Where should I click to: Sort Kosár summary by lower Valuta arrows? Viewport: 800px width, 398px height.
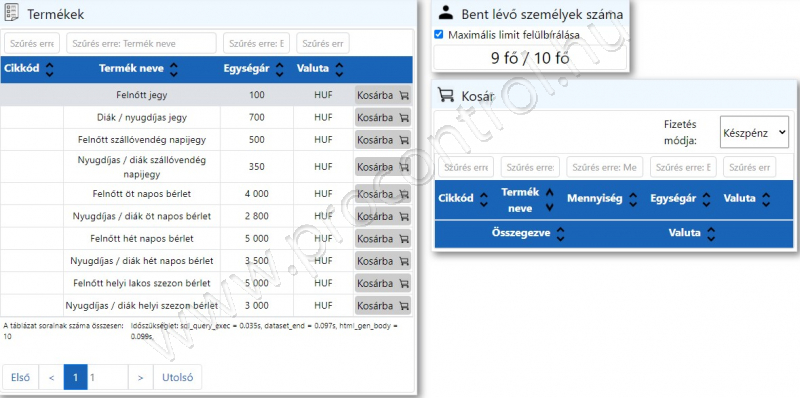tap(711, 234)
